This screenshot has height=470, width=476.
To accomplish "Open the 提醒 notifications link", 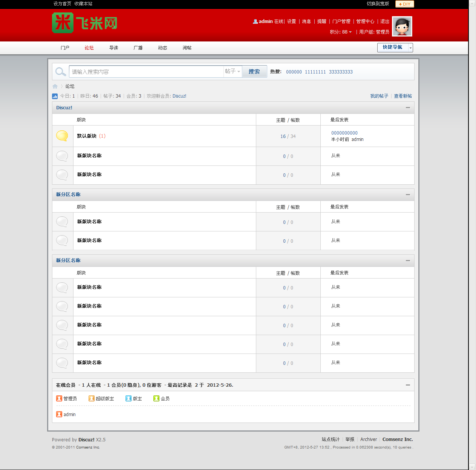I will (322, 21).
